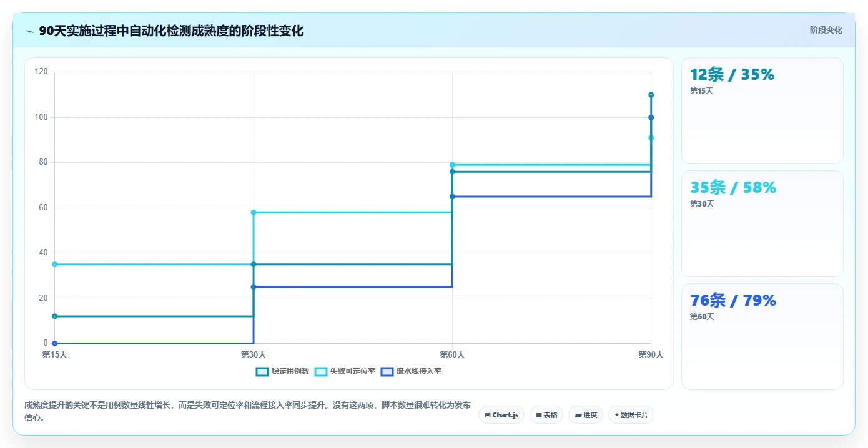Click the 第90天 x-axis label

651,354
